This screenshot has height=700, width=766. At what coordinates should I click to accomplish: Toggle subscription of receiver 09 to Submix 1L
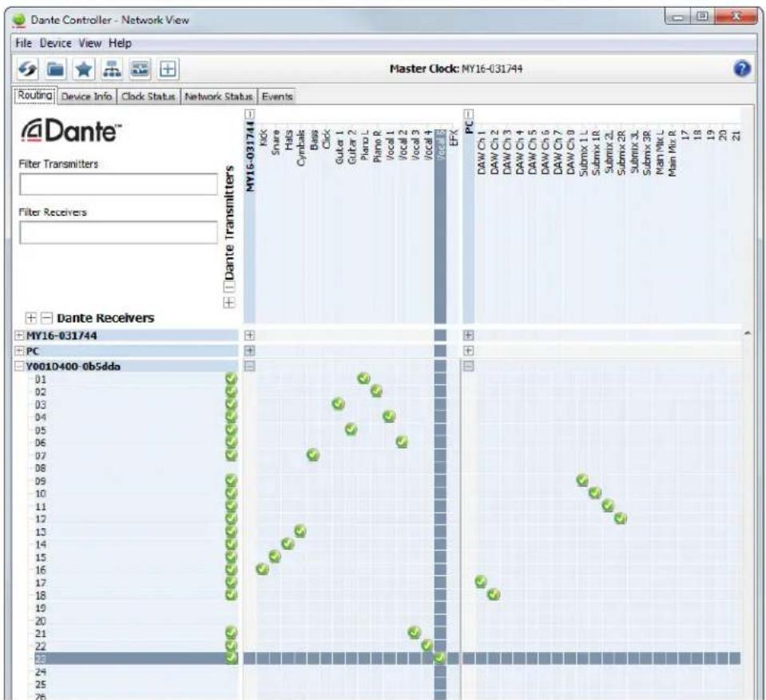[x=581, y=480]
